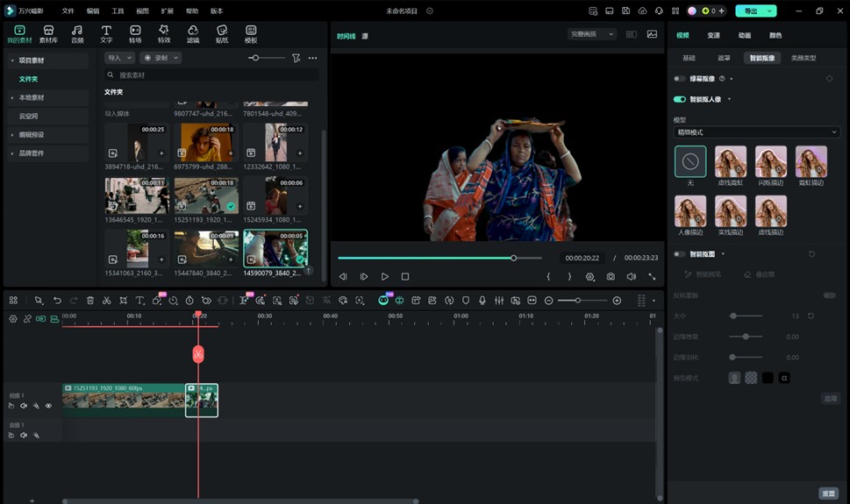Turn off the 智能抠人像 toggle

679,99
